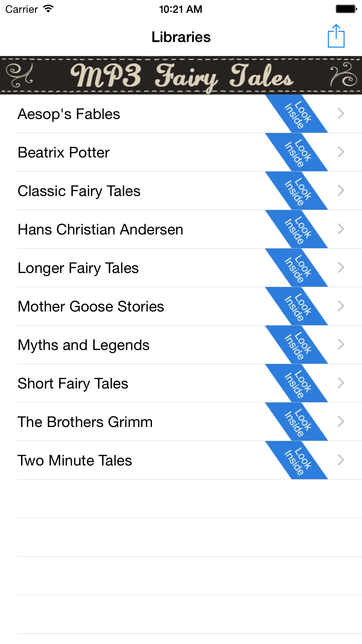Tap the share icon in navigation bar
This screenshot has height=644, width=362.
[x=336, y=36]
